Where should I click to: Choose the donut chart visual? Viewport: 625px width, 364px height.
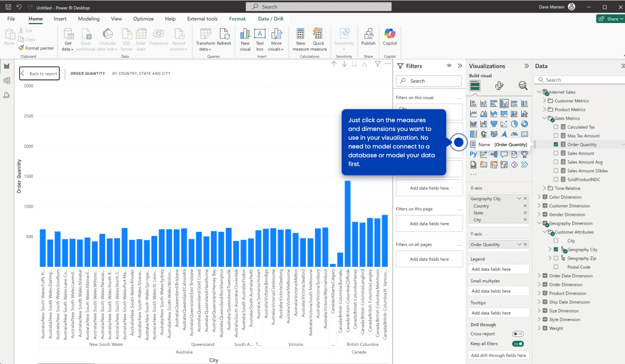click(525, 124)
